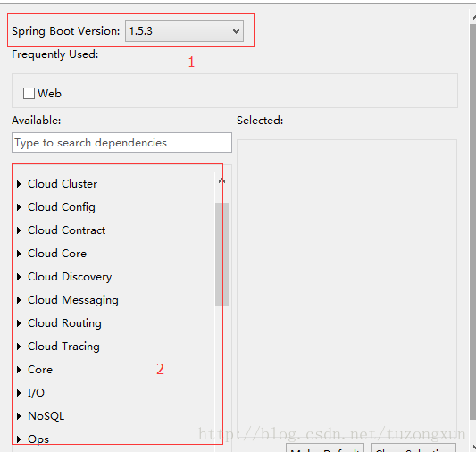
Task: Expand the Cloud Core node
Action: click(19, 254)
